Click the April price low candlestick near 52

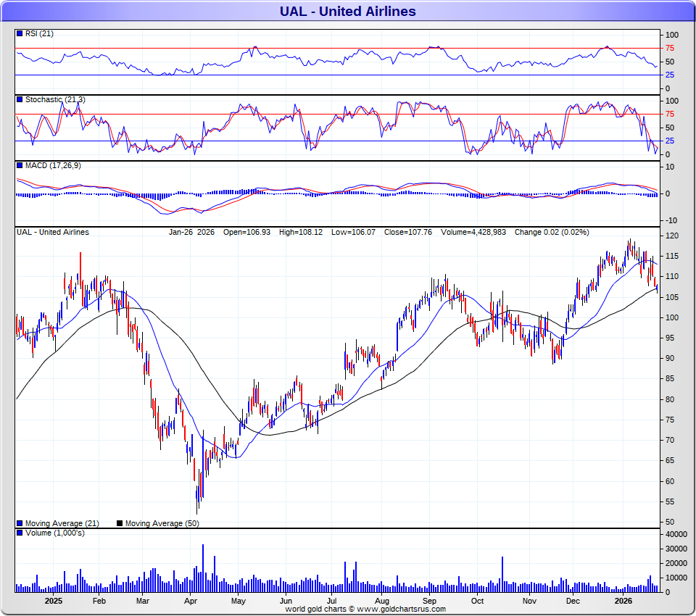[196, 500]
